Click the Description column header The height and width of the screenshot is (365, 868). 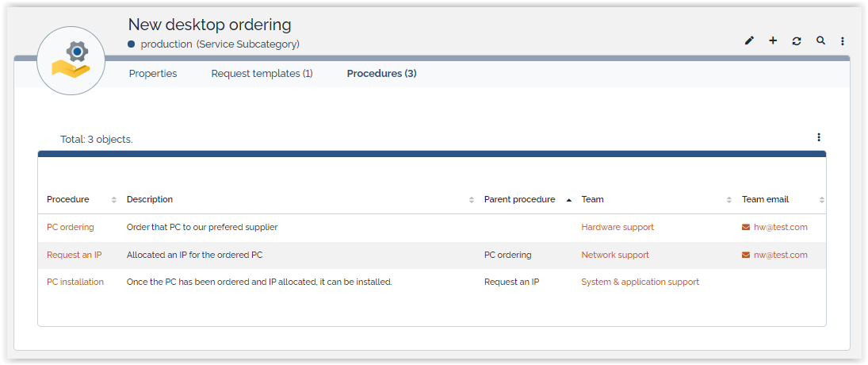(x=150, y=199)
